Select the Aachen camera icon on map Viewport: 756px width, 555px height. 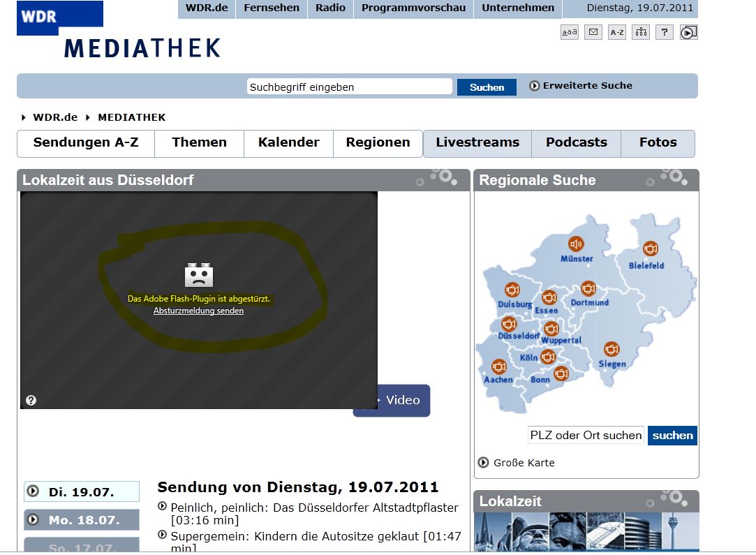[498, 367]
